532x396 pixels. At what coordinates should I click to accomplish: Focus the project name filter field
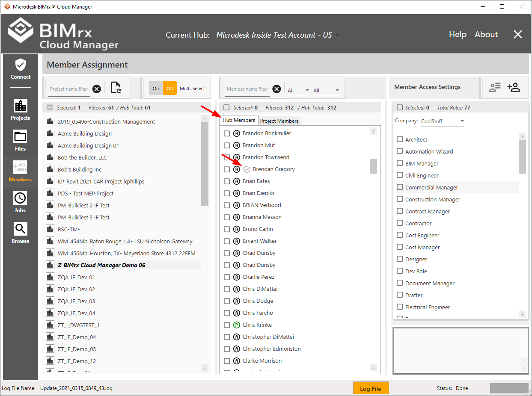tap(69, 89)
